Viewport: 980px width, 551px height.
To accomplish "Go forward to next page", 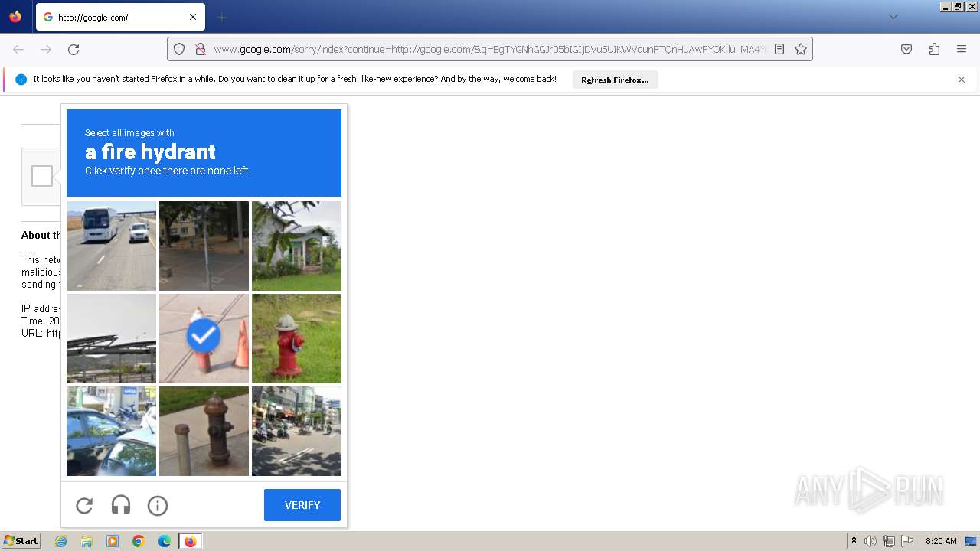I will tap(46, 49).
